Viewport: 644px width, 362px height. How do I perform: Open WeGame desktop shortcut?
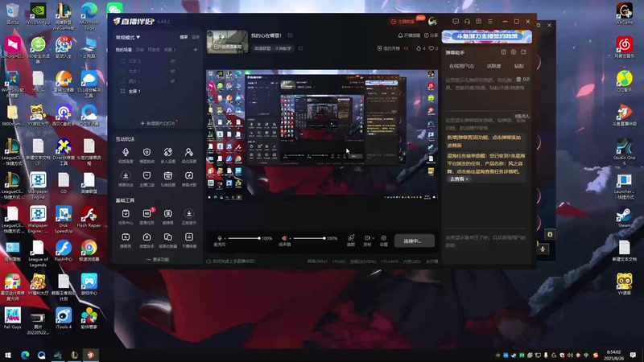pos(625,14)
